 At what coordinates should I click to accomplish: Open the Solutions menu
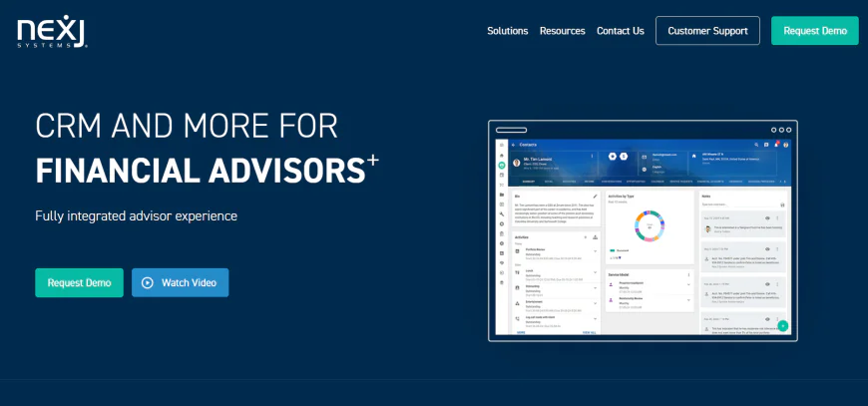[x=507, y=31]
